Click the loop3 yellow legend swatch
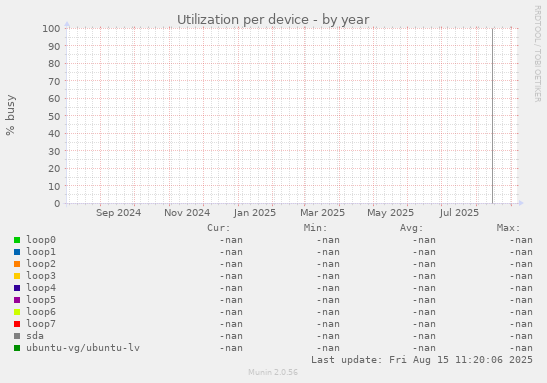The image size is (547, 383). 17,276
